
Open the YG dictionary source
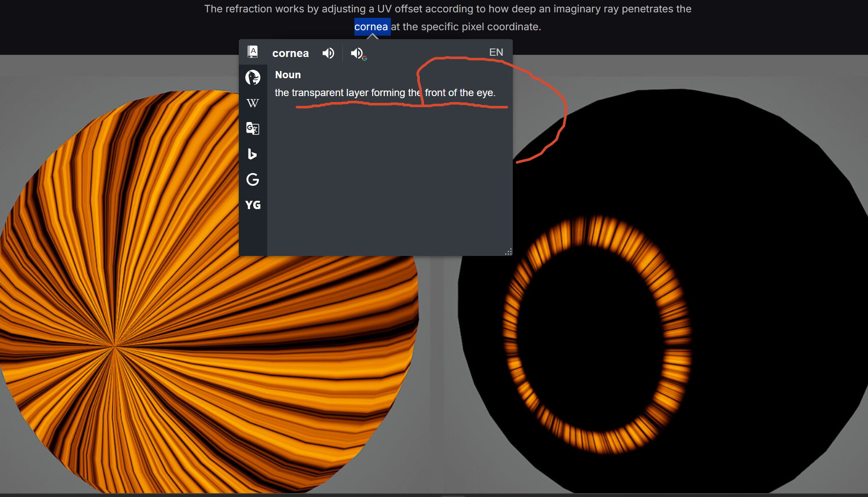253,205
